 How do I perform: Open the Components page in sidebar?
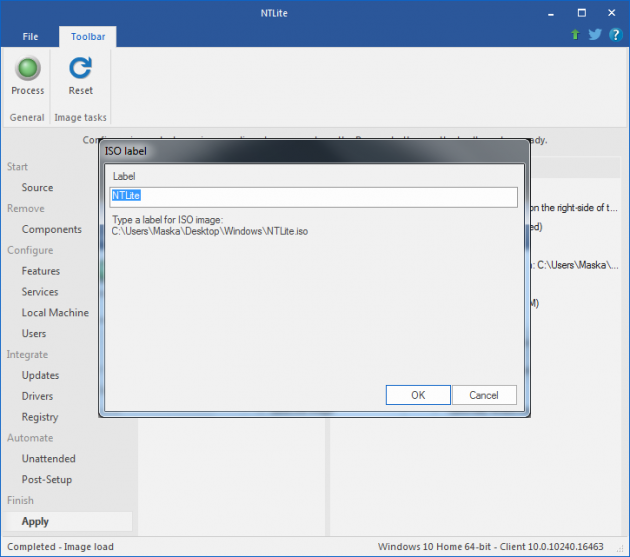(x=51, y=229)
